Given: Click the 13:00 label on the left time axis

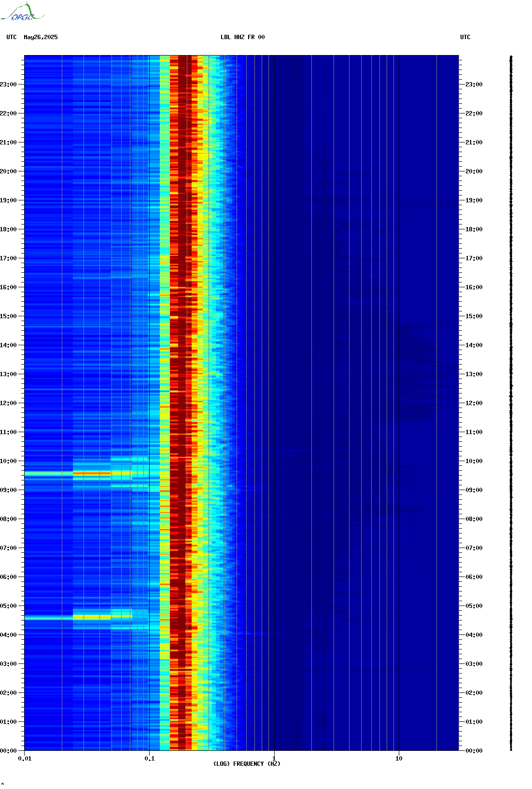Looking at the screenshot, I should (x=8, y=374).
